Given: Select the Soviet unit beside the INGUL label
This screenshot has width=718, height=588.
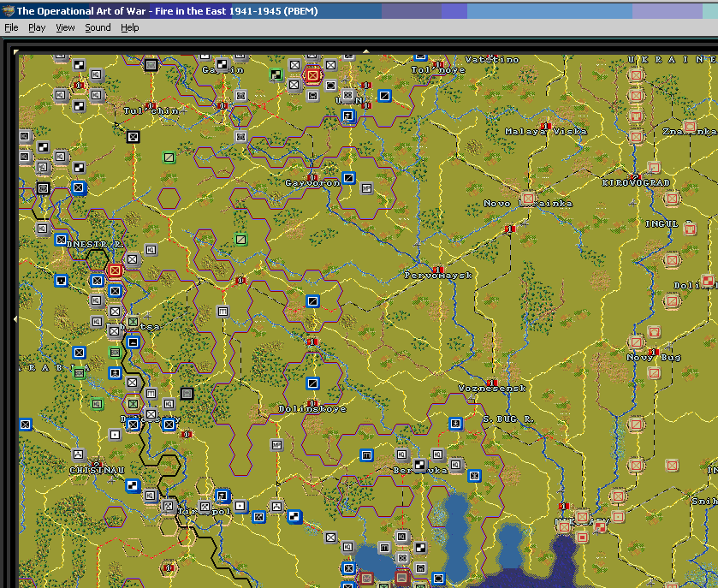Looking at the screenshot, I should pyautogui.click(x=690, y=228).
